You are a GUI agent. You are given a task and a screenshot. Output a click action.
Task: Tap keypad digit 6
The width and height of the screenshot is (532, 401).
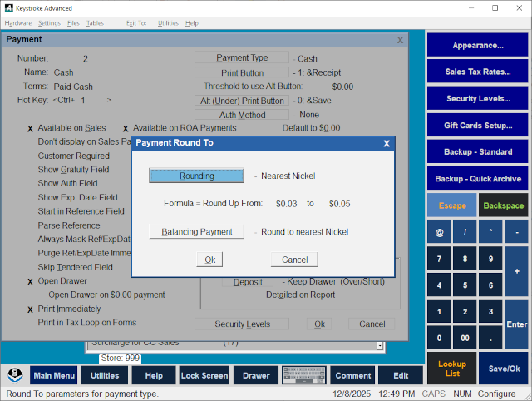click(490, 285)
